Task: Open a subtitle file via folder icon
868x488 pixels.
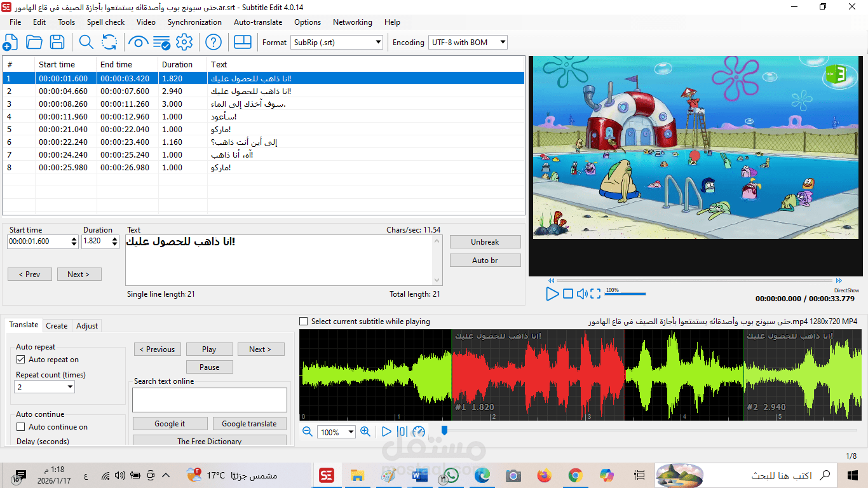Action: (x=34, y=43)
